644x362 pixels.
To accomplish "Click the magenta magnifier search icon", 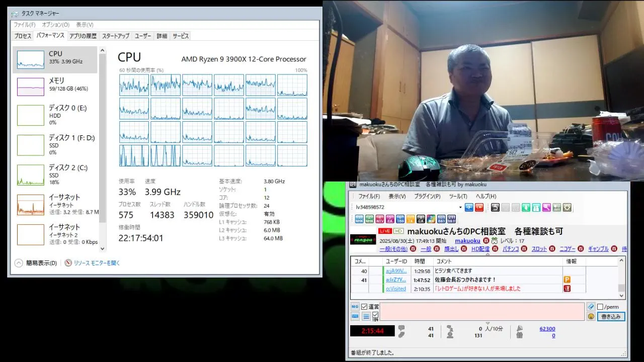I will (x=546, y=207).
